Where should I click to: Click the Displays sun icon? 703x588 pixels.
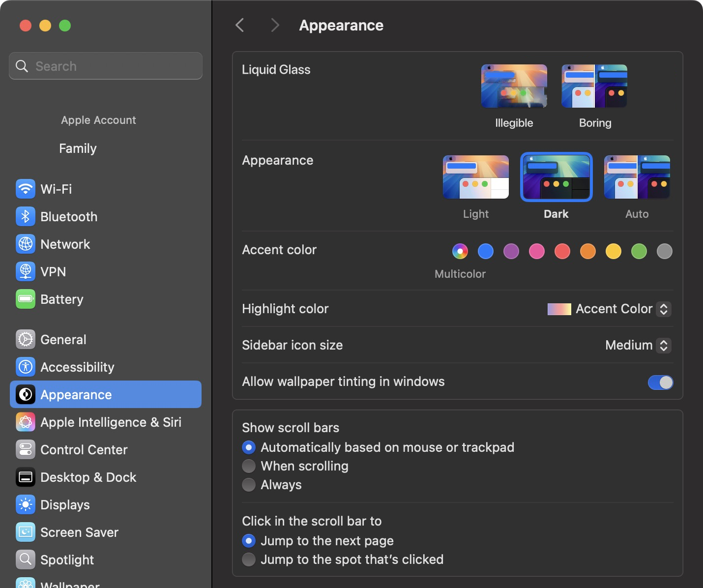[26, 504]
